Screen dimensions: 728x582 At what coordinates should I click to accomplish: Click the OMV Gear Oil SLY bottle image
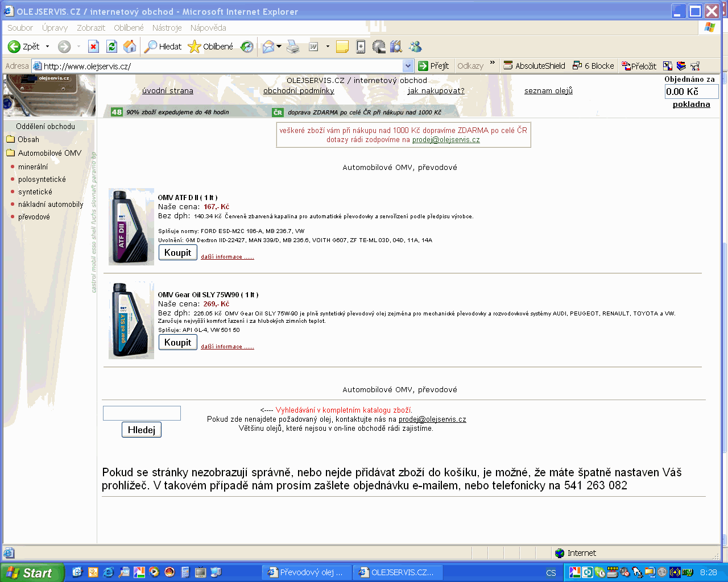coord(131,321)
